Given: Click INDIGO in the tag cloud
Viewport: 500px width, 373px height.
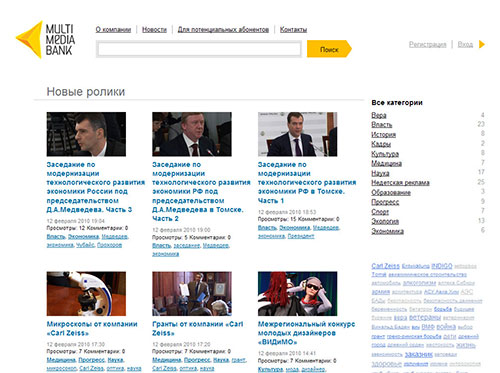Looking at the screenshot, I should pyautogui.click(x=442, y=266).
